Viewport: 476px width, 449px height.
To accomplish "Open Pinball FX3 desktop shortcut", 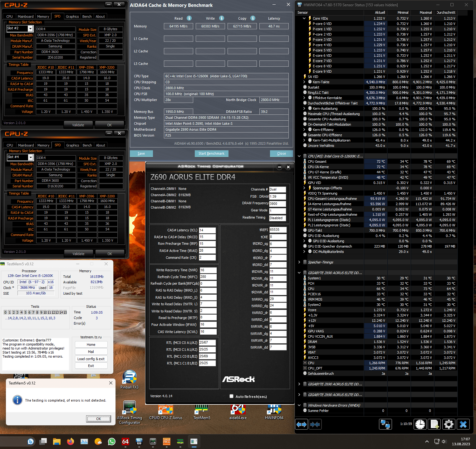I will [130, 379].
